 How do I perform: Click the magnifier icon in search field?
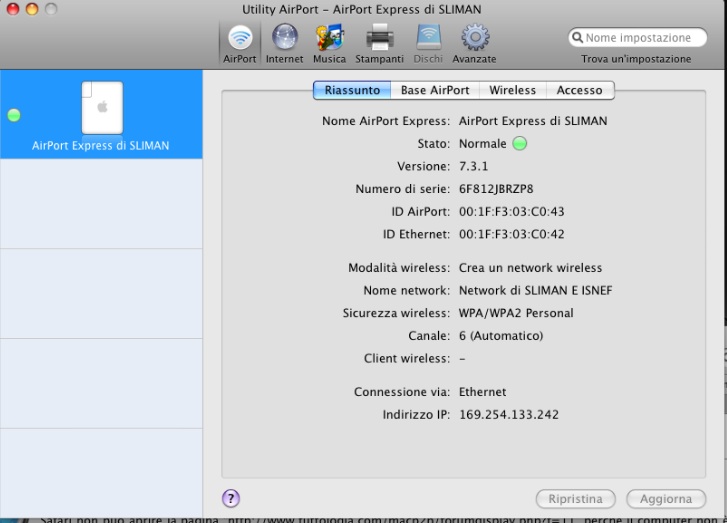[577, 37]
